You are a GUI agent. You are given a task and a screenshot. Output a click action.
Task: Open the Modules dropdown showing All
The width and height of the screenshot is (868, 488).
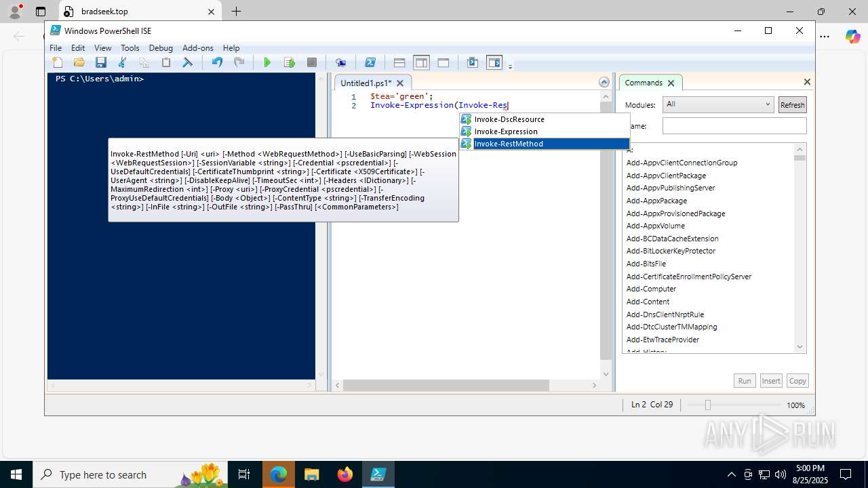[718, 104]
